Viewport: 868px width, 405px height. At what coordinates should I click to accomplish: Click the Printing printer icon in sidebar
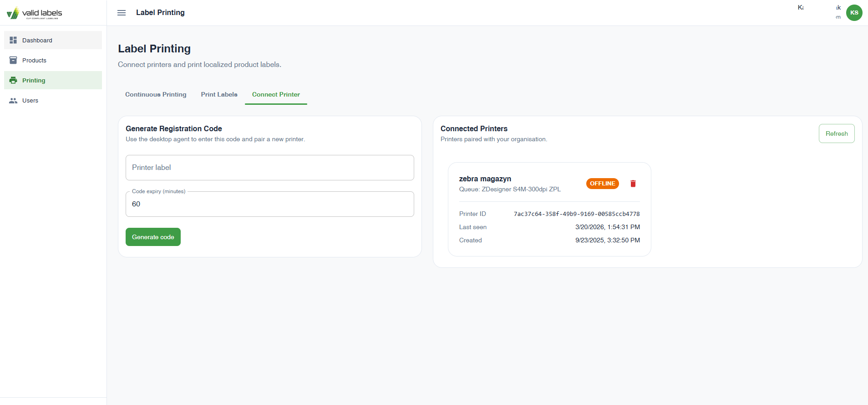13,80
